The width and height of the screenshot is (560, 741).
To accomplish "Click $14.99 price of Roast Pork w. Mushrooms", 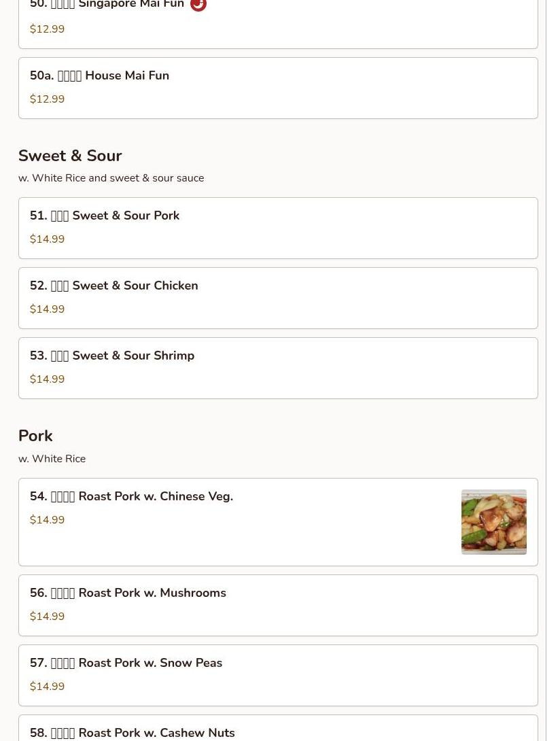I will click(x=47, y=616).
